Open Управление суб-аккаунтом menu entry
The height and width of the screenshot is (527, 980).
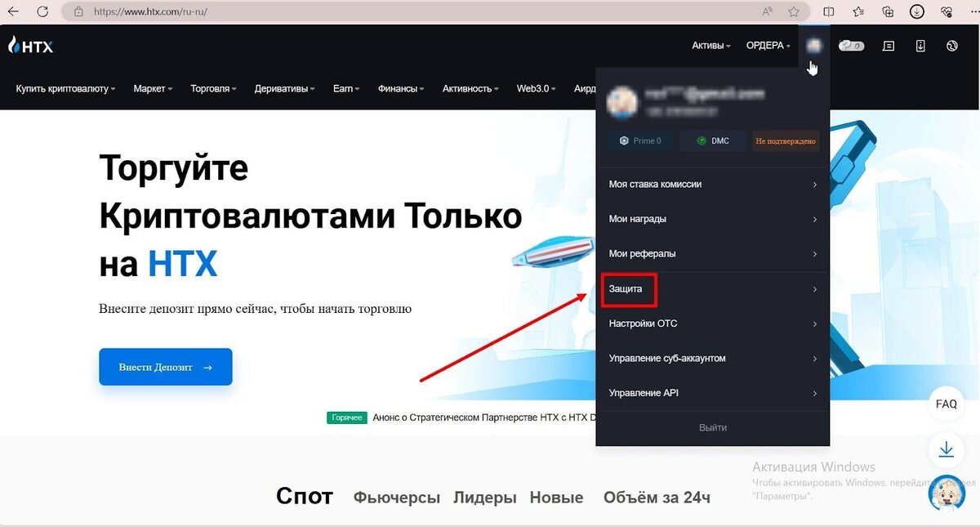[x=713, y=358]
